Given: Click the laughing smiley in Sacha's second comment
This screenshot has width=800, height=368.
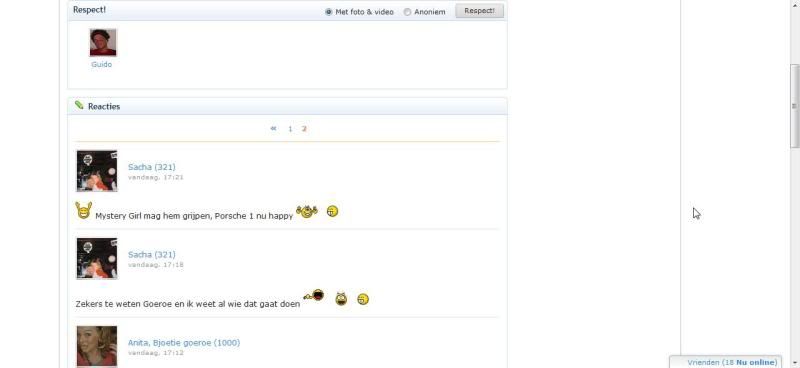Looking at the screenshot, I should pyautogui.click(x=341, y=299).
